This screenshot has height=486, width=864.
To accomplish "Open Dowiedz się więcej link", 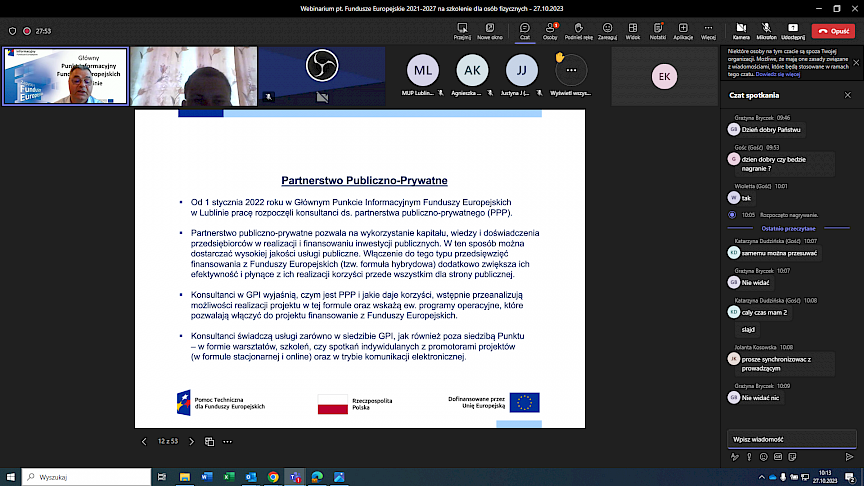I will coord(777,74).
